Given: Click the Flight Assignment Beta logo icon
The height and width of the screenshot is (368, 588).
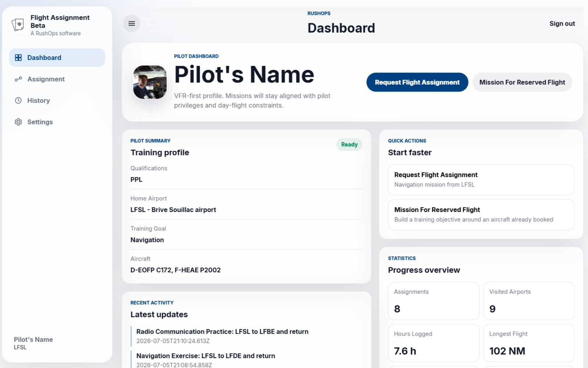Looking at the screenshot, I should click(18, 25).
